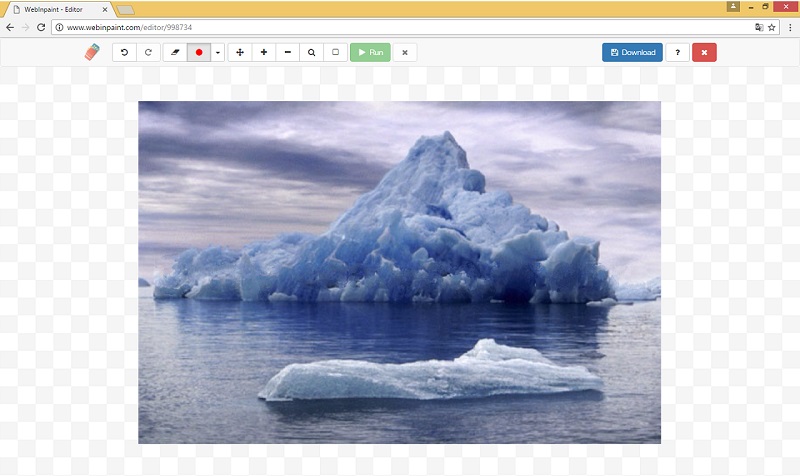The height and width of the screenshot is (476, 800).
Task: Zoom in with the plus button
Action: click(x=264, y=52)
